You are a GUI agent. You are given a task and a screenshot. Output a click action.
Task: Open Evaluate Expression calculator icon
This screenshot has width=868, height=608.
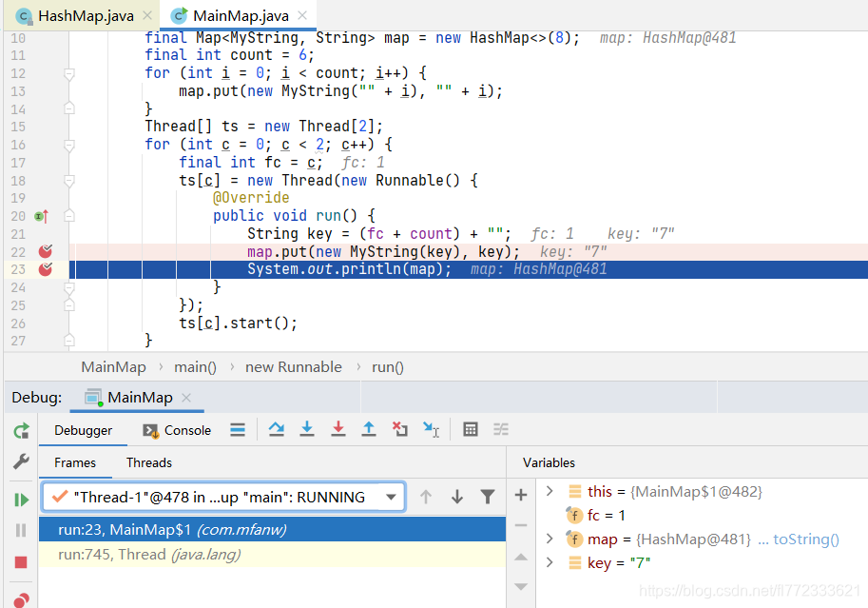[x=471, y=429]
